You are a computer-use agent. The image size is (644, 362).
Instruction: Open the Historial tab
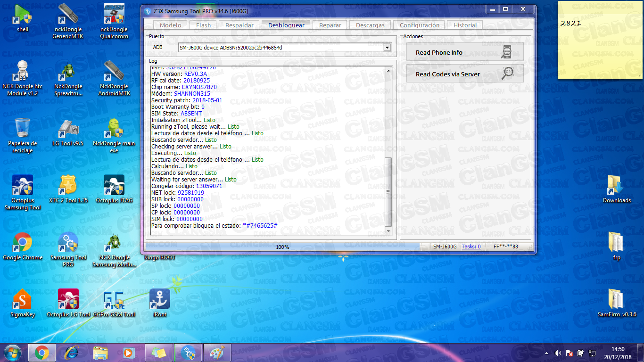coord(465,25)
